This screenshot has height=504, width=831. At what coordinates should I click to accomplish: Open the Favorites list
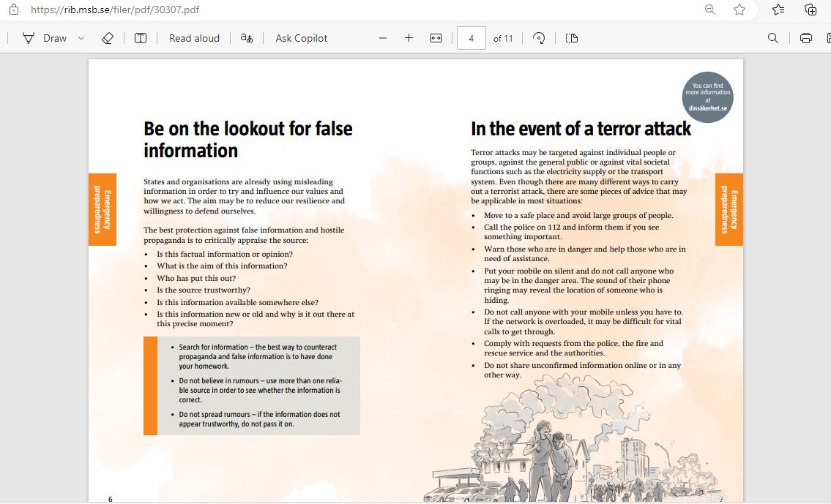coord(778,10)
